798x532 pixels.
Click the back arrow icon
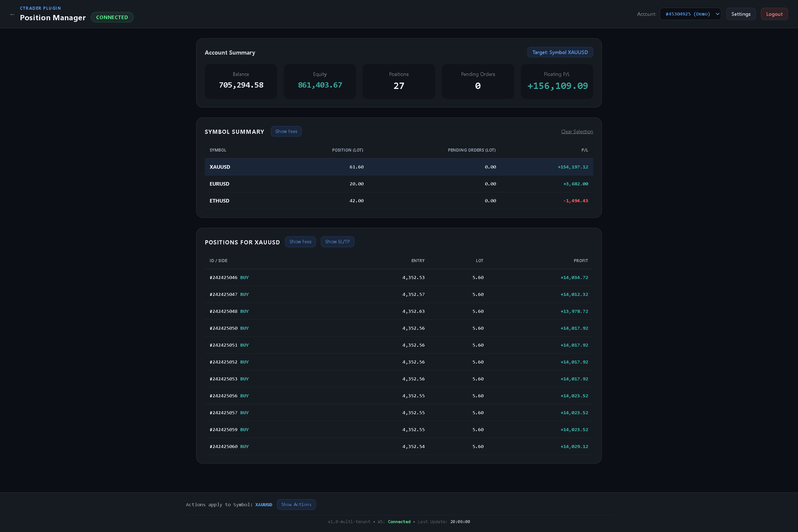pyautogui.click(x=12, y=14)
